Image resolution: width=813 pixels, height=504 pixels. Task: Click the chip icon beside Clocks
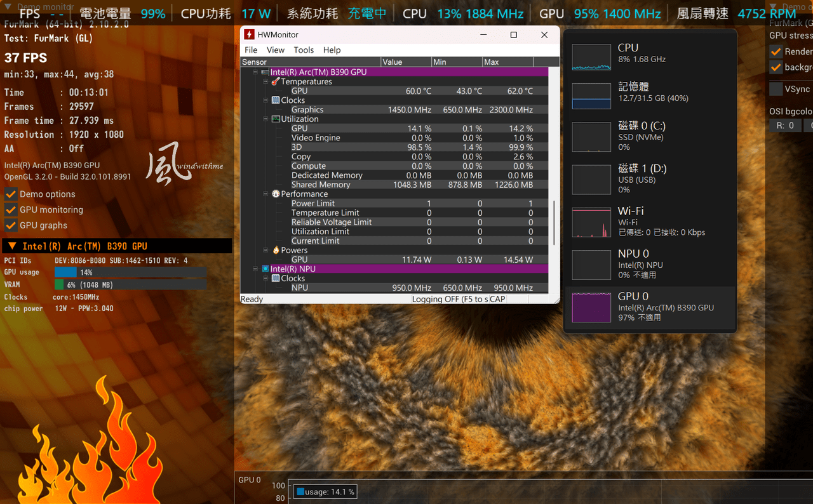coord(276,100)
